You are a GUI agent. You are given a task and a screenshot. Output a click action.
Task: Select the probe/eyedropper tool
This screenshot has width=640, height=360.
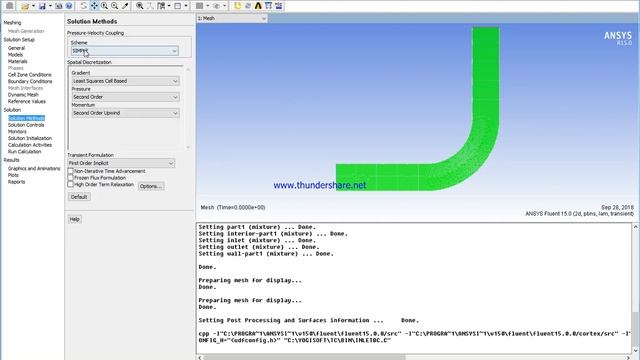[125, 6]
